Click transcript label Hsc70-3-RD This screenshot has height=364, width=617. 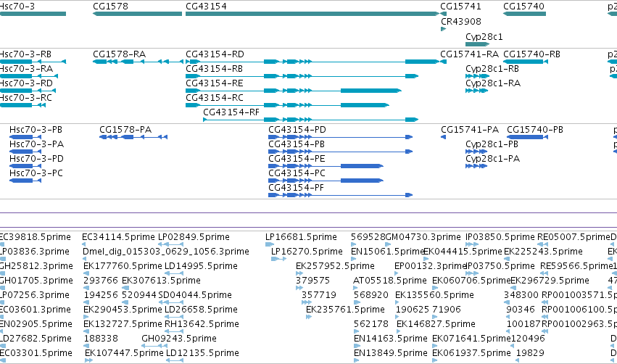(x=26, y=83)
